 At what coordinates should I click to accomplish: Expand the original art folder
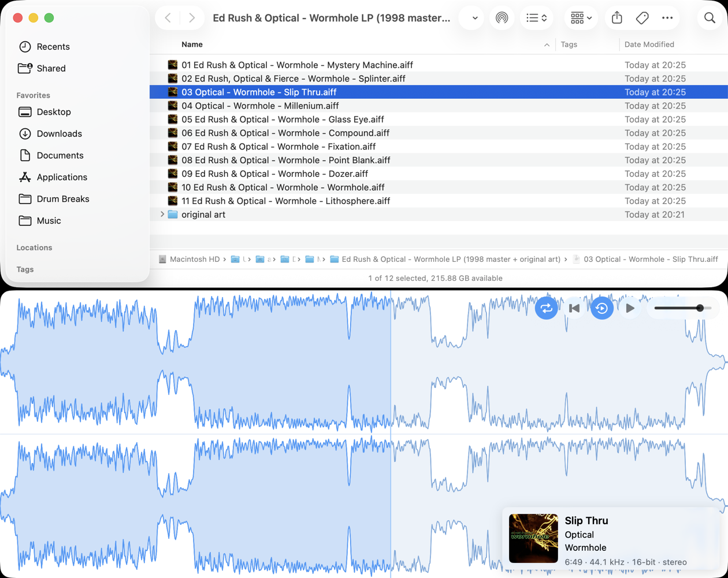pyautogui.click(x=162, y=214)
